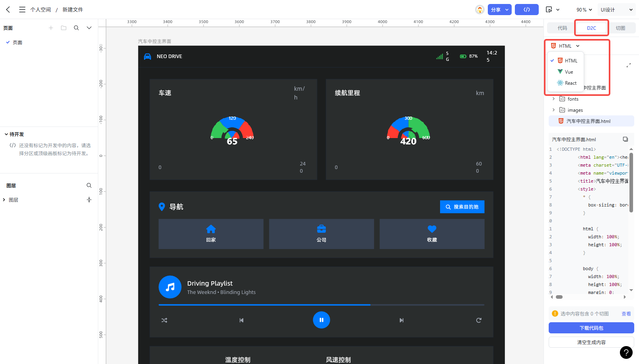
Task: Choose React from the framework list
Action: pyautogui.click(x=570, y=83)
